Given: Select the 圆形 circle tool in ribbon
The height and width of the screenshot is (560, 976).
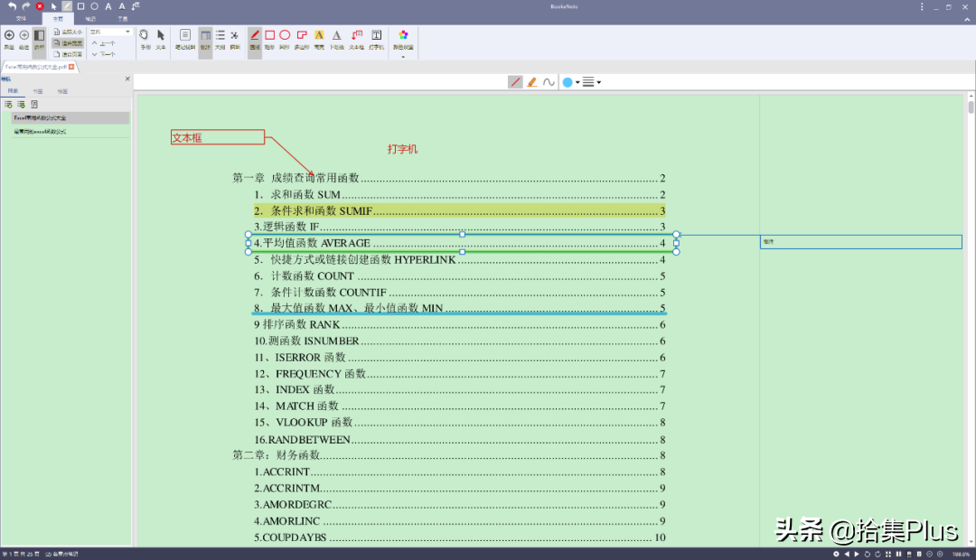Looking at the screenshot, I should click(285, 39).
